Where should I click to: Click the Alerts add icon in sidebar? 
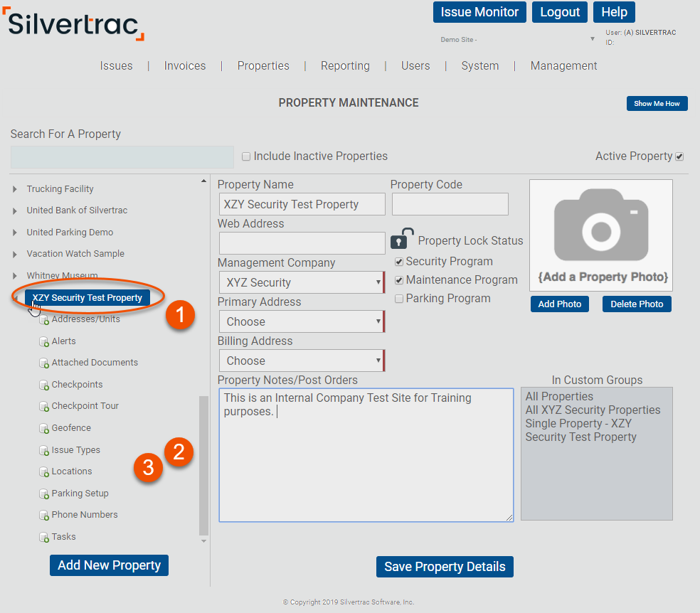point(44,341)
